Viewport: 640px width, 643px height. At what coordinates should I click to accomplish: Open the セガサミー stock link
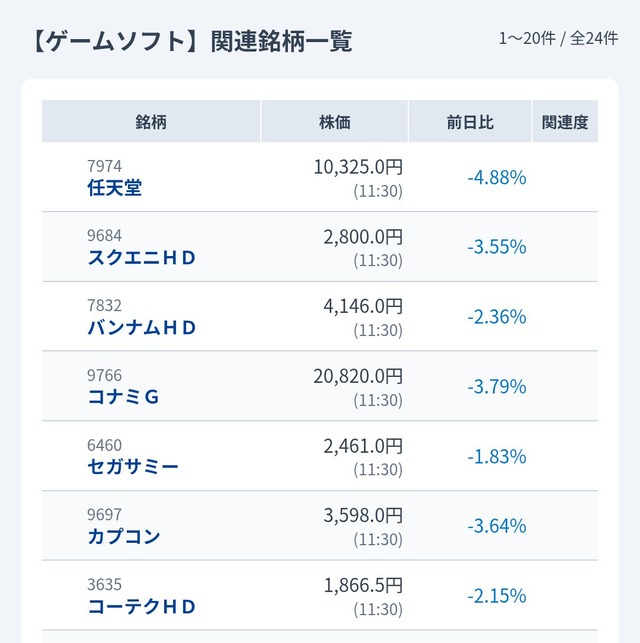[133, 466]
